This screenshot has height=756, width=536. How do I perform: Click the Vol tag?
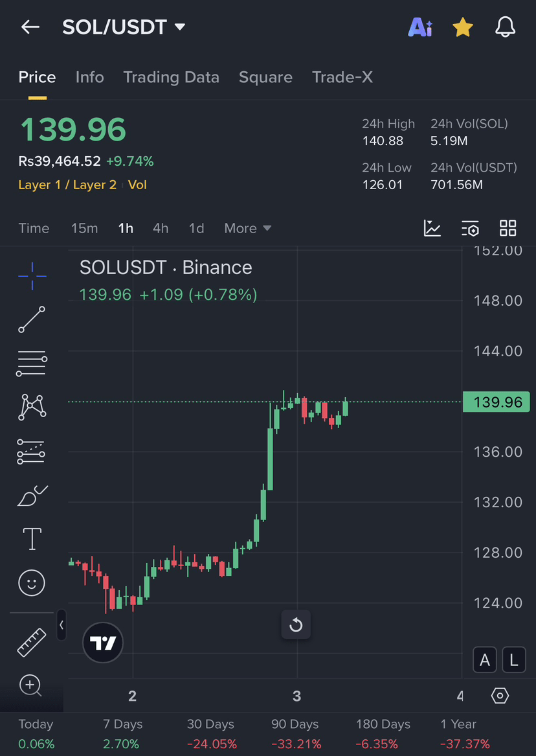click(137, 185)
